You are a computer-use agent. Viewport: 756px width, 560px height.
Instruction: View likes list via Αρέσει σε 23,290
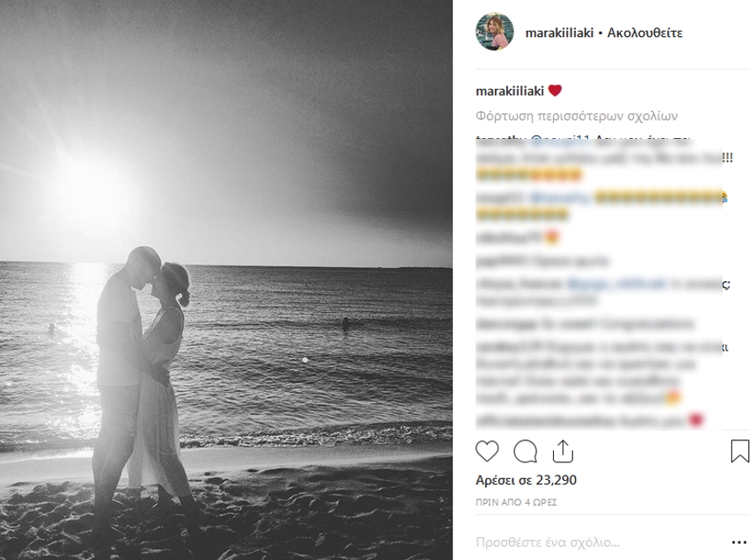pos(526,480)
